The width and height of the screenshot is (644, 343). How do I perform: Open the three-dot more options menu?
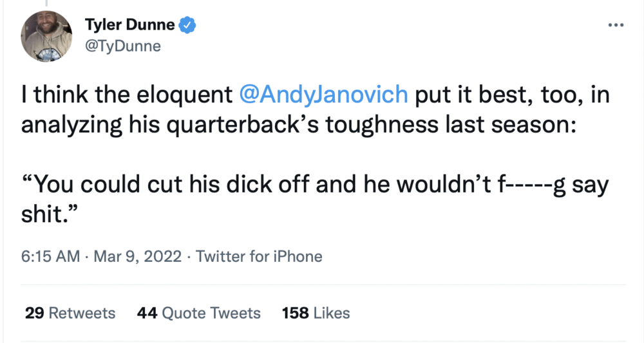(616, 25)
